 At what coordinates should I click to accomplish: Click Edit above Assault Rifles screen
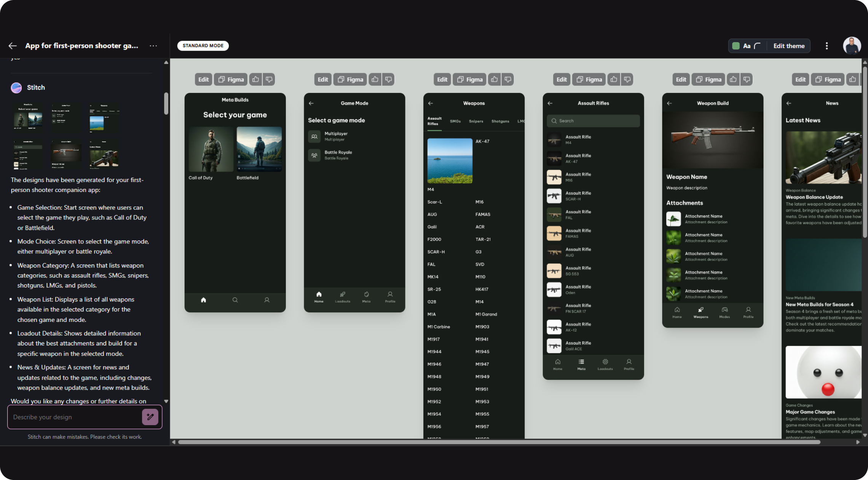pyautogui.click(x=562, y=79)
